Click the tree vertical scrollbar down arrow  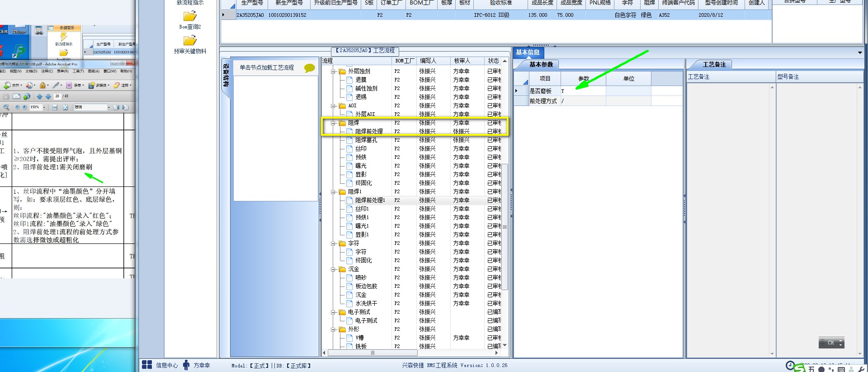coord(505,345)
